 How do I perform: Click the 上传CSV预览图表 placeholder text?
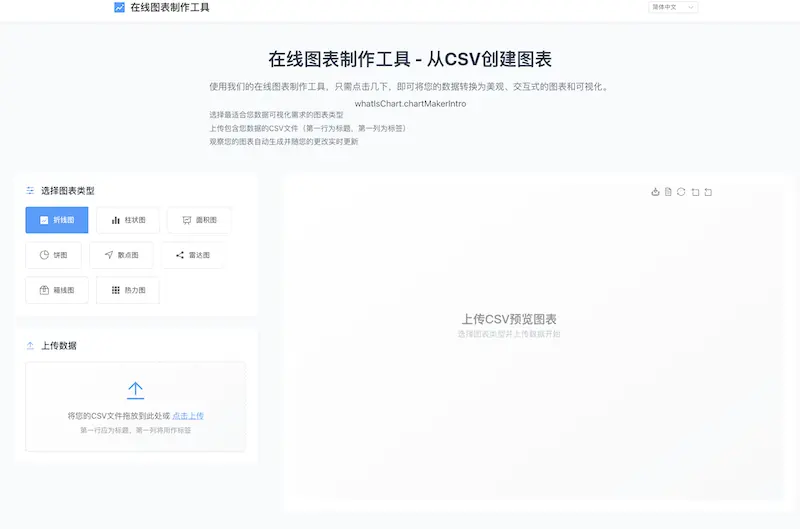[509, 319]
